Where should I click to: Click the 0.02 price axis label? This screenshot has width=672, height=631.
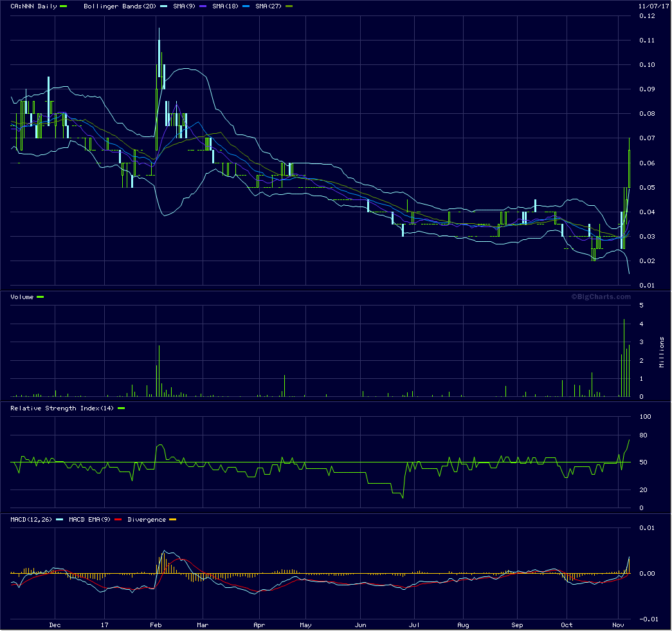pos(647,261)
